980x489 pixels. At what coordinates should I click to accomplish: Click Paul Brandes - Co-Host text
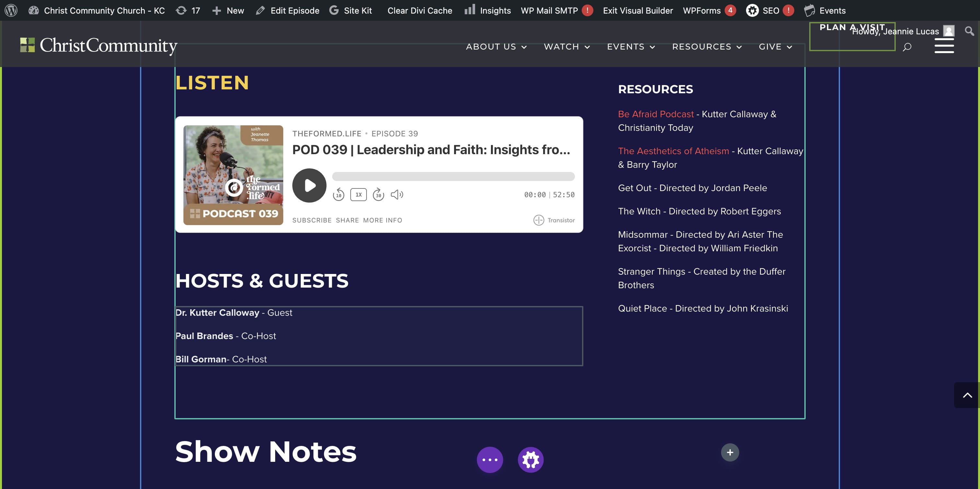[226, 336]
